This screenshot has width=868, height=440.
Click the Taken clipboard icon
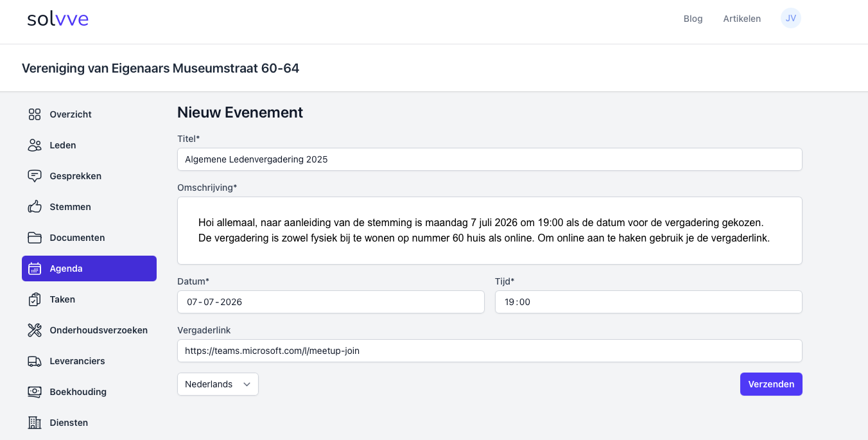pyautogui.click(x=35, y=299)
